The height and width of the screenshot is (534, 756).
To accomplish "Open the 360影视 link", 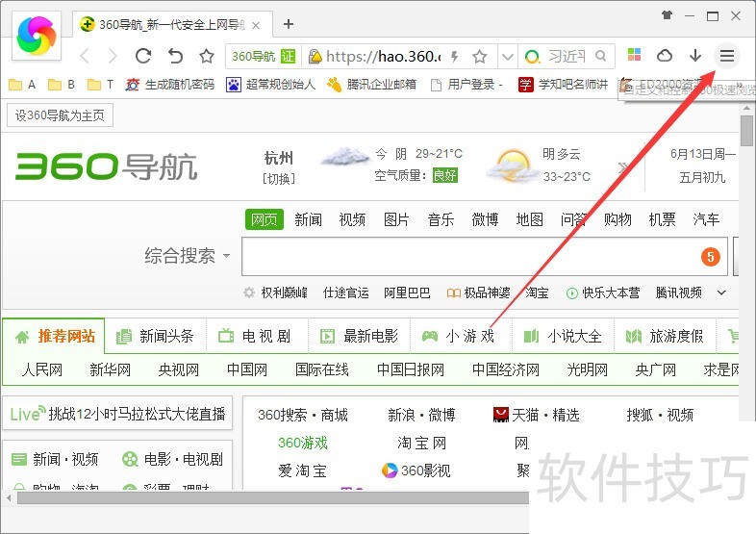I will (x=416, y=470).
